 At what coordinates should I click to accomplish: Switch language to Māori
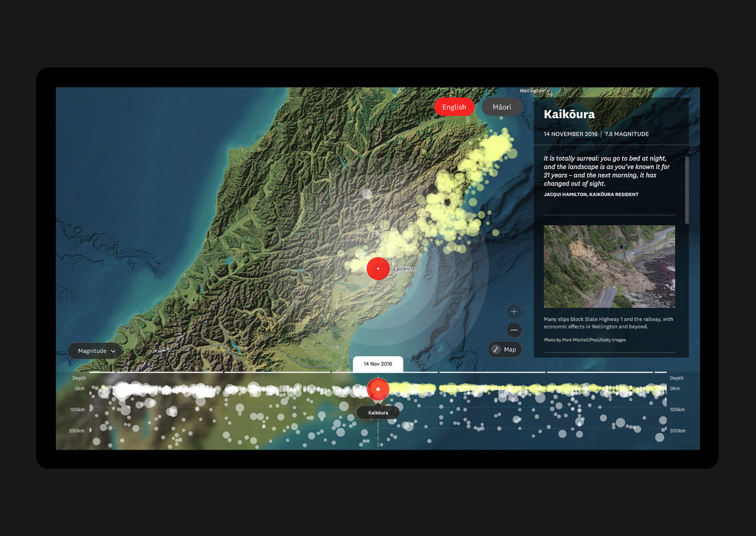point(502,107)
